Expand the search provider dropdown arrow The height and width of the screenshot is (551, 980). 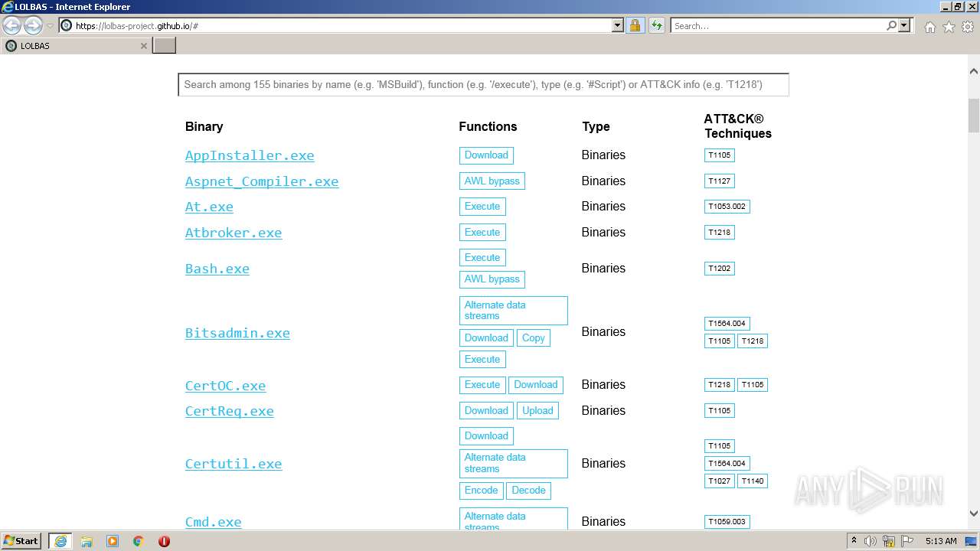coord(904,25)
